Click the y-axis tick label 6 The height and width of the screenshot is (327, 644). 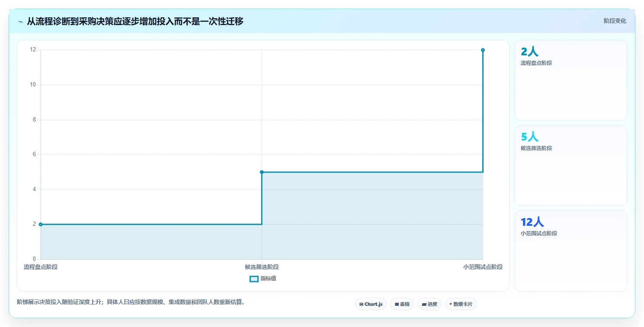click(34, 154)
